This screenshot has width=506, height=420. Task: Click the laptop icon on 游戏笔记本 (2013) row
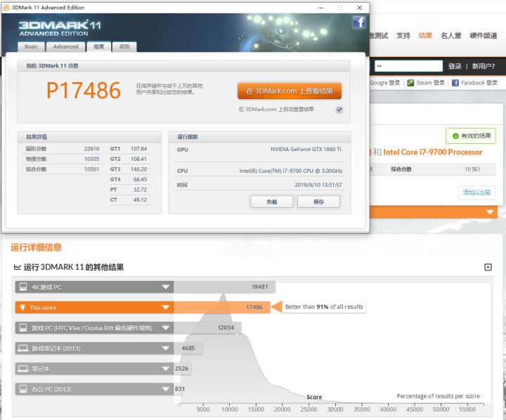coord(23,348)
